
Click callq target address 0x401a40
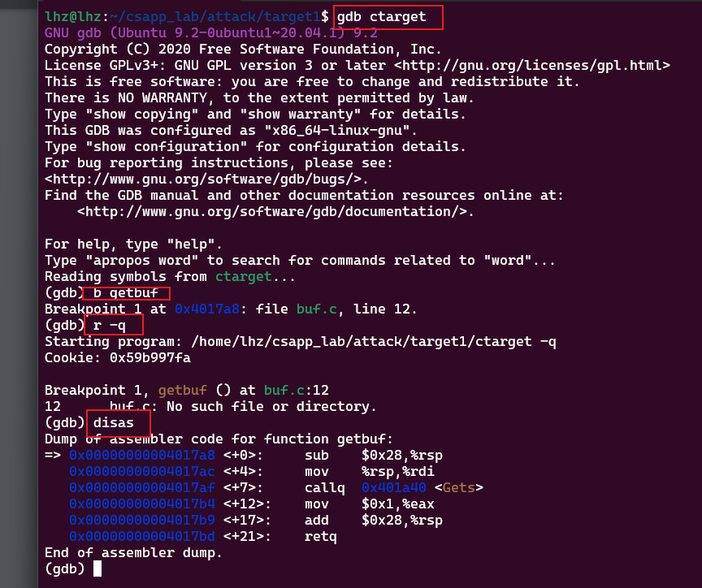click(x=394, y=488)
